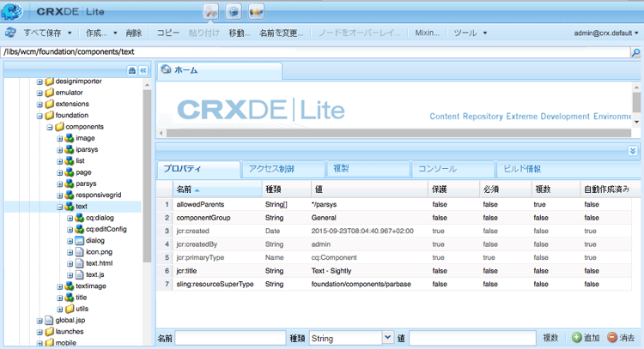This screenshot has width=644, height=349.
Task: Click the binoculars find icon in tree panel
Action: click(132, 70)
